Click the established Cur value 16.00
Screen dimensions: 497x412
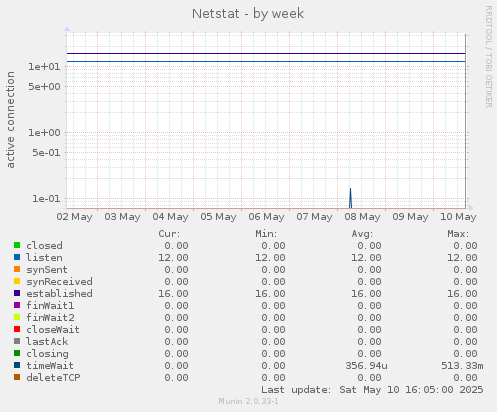click(173, 294)
